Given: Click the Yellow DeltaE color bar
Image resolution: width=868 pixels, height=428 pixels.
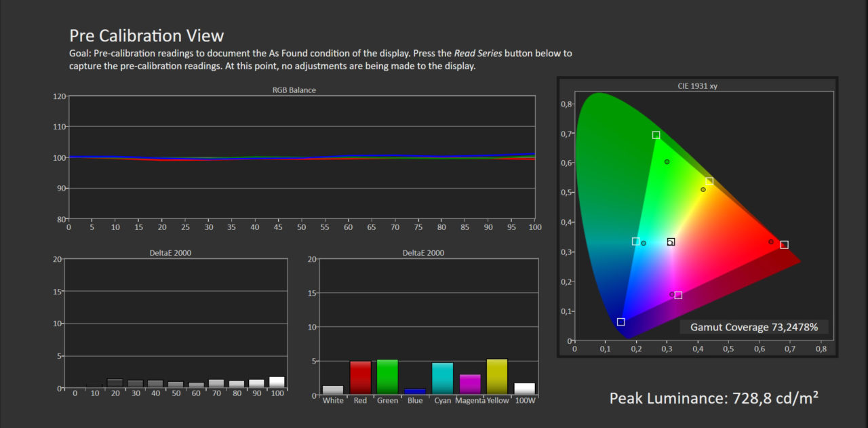Looking at the screenshot, I should tap(497, 377).
